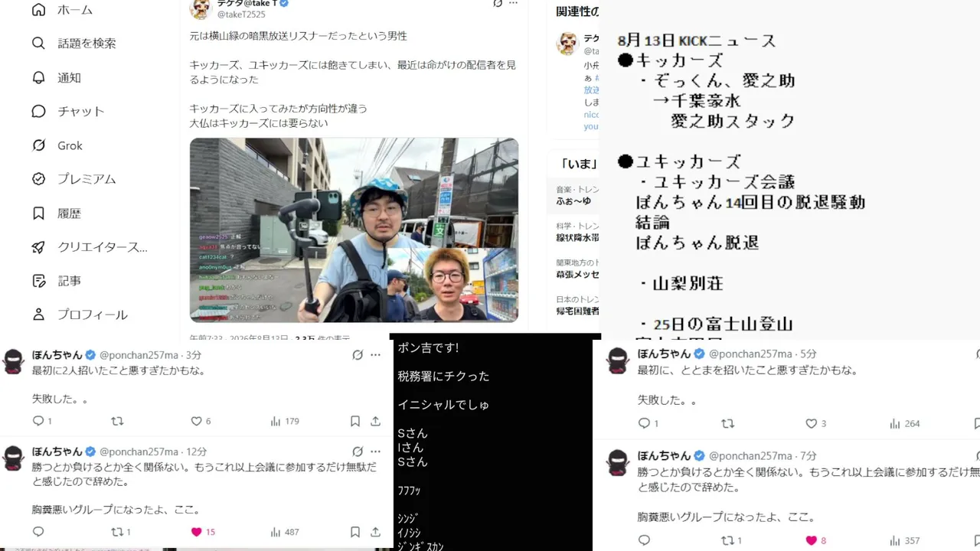
Task: Open 記事 in the sidebar
Action: click(x=55, y=281)
